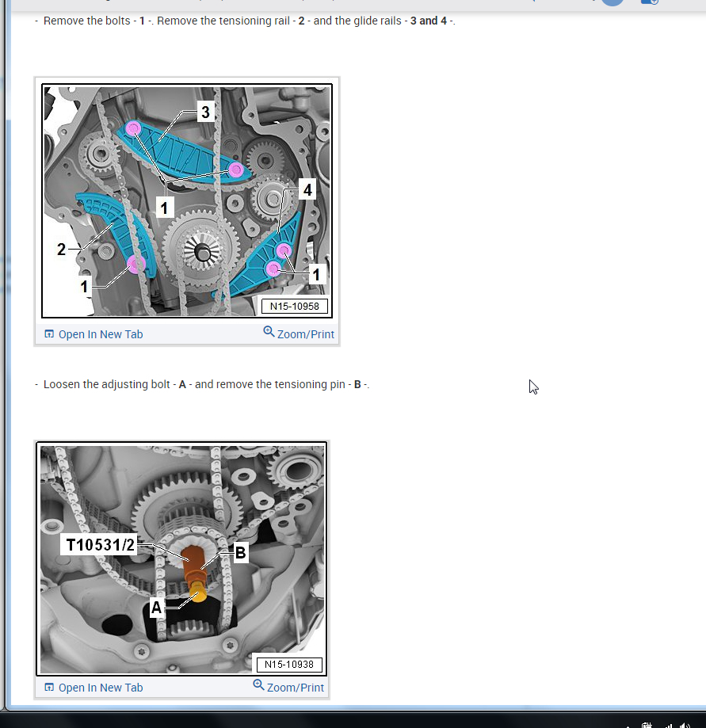Click magnifier icon below figure N15-10938

click(258, 684)
